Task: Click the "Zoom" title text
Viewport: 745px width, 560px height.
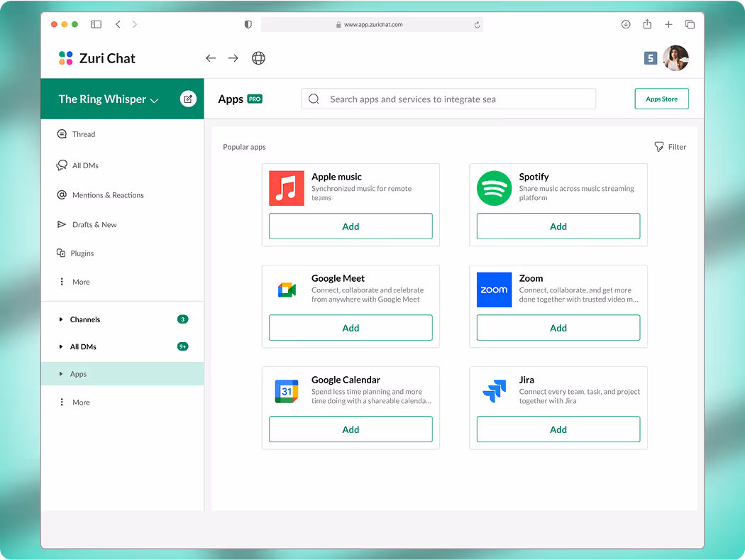Action: click(x=531, y=278)
